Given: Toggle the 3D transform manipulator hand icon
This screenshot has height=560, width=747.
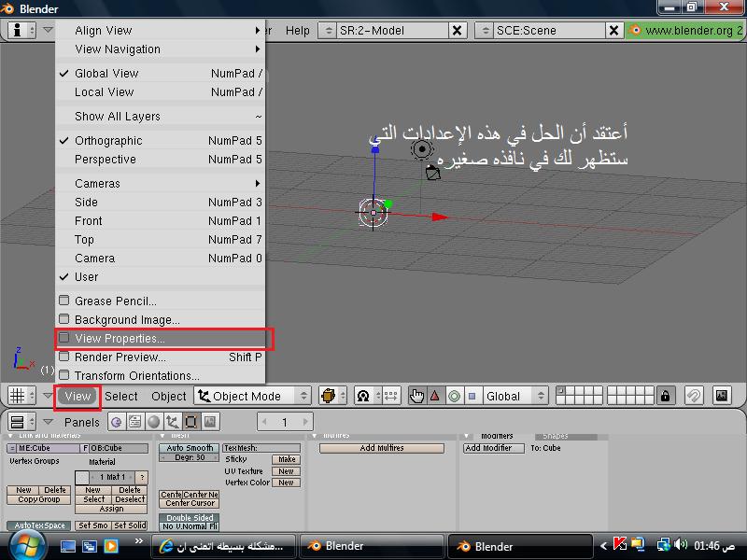Looking at the screenshot, I should pos(416,396).
